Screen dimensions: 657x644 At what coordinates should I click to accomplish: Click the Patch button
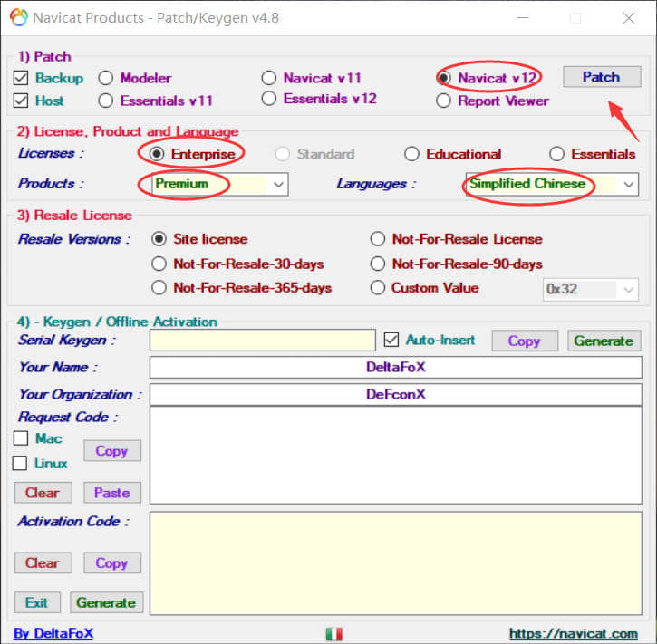point(602,77)
